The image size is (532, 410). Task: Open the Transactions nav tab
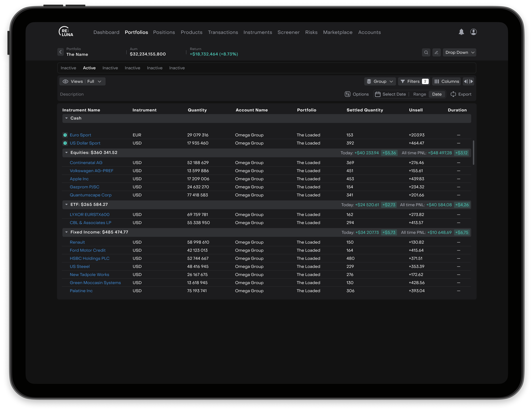click(x=223, y=32)
